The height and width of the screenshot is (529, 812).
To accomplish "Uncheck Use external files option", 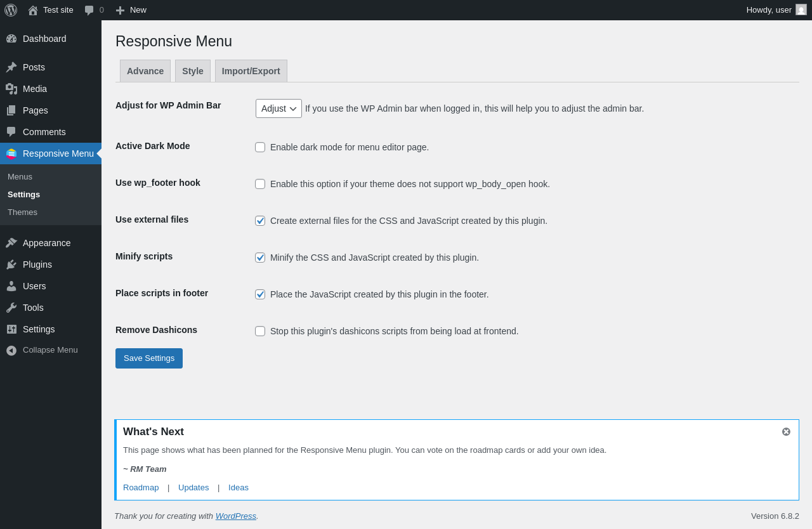I will [x=260, y=221].
